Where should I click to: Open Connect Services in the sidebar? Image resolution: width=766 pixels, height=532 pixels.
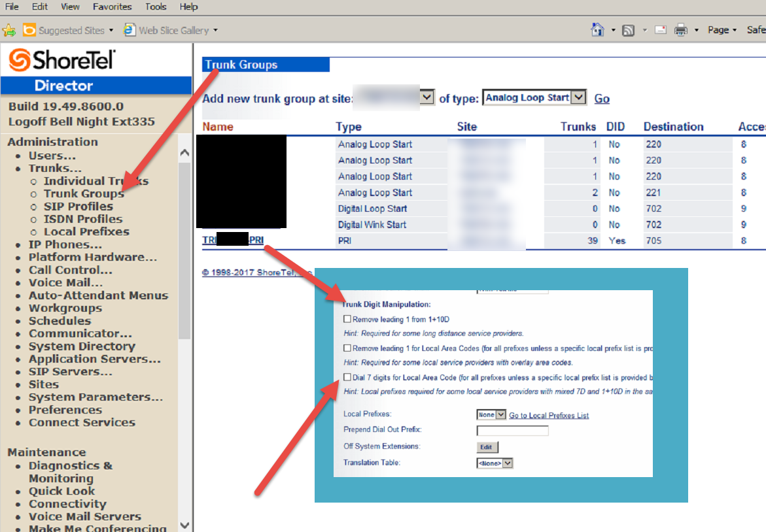pos(82,422)
